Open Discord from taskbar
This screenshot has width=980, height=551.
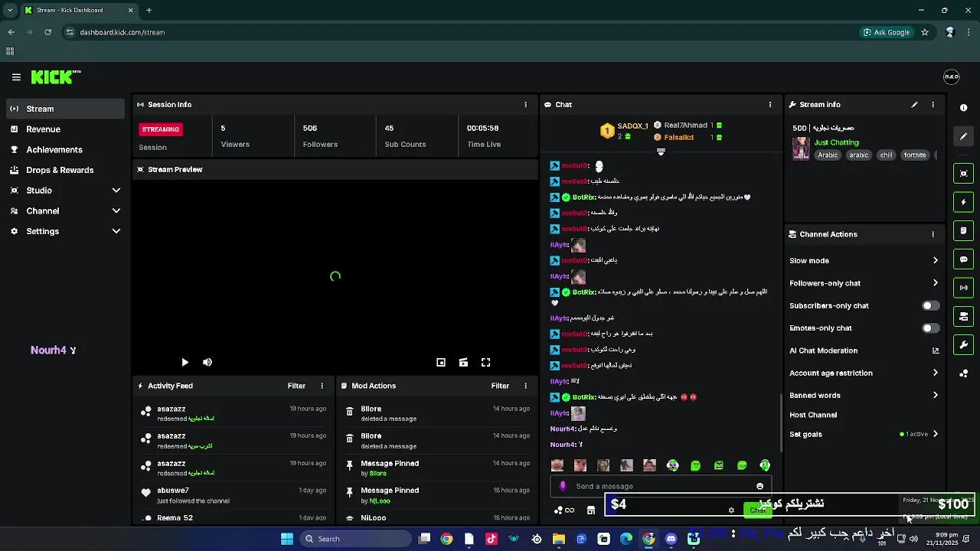(671, 539)
